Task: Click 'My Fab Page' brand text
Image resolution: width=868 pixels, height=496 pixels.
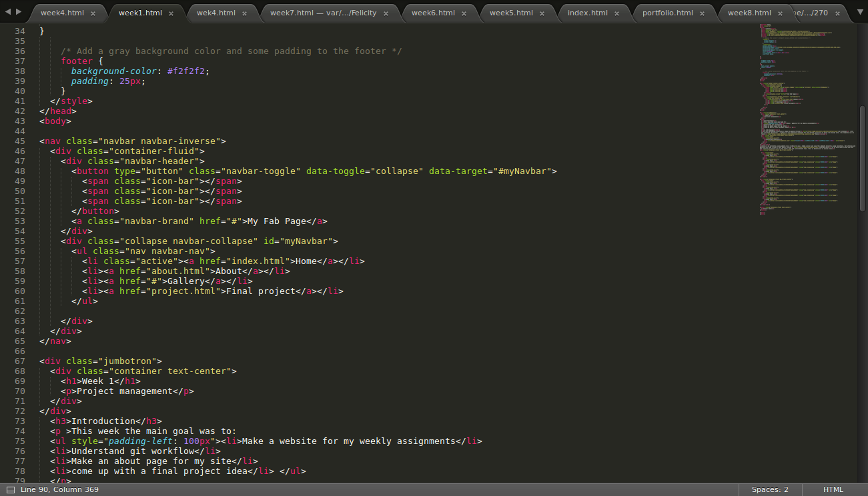Action: point(277,221)
